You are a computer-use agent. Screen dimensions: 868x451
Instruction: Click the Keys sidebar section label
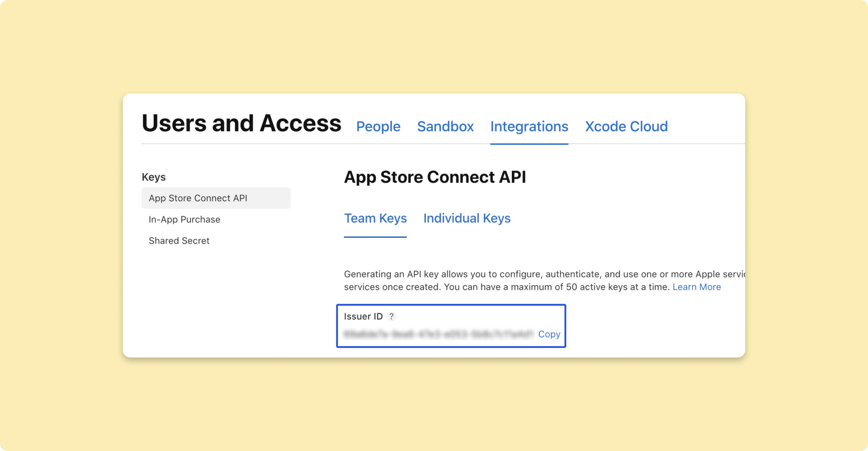pos(153,177)
